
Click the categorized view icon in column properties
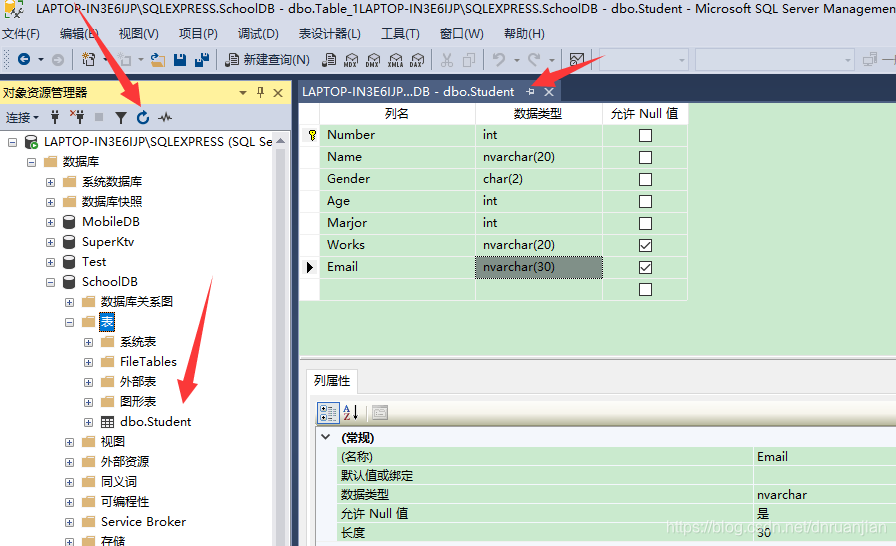(x=329, y=412)
